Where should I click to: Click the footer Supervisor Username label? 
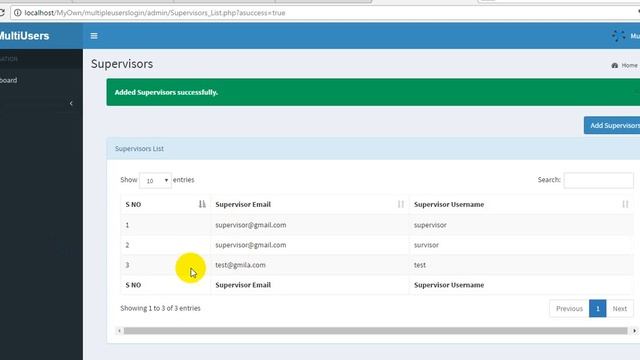click(449, 285)
